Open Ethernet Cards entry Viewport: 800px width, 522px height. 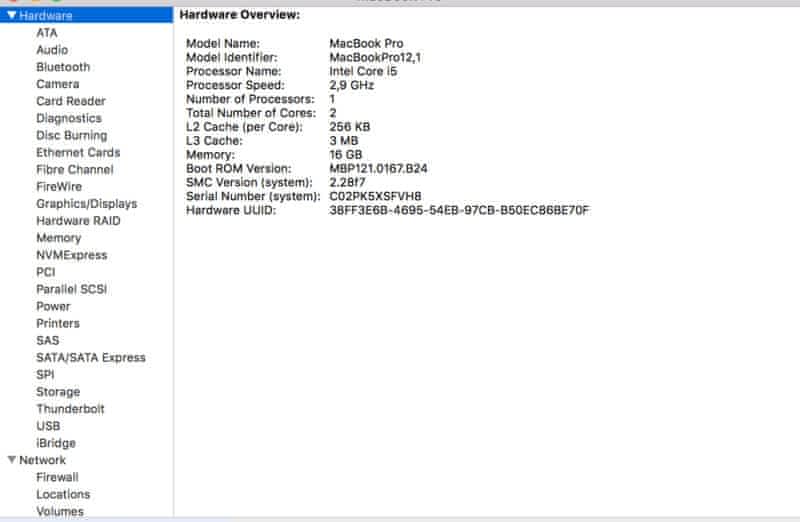click(x=78, y=153)
